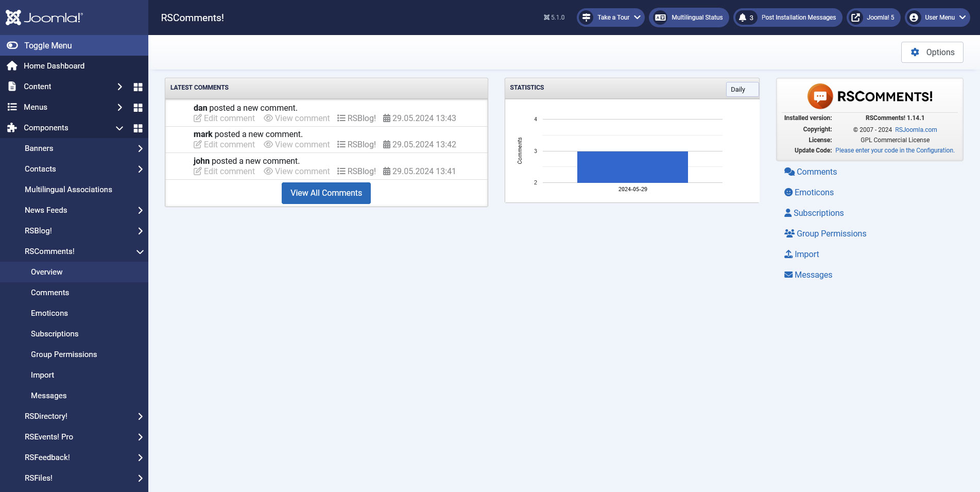
Task: Click the Multilingual Status button
Action: point(689,18)
